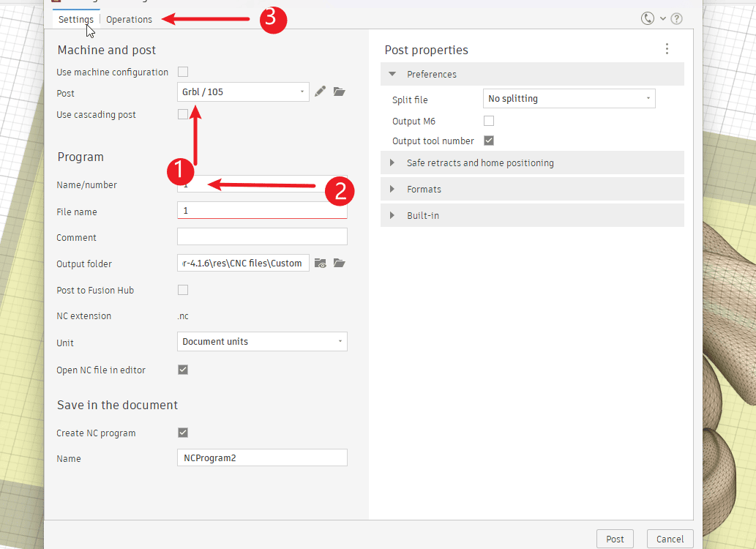Viewport: 756px width, 549px height.
Task: Click the question mark help icon
Action: pyautogui.click(x=676, y=19)
